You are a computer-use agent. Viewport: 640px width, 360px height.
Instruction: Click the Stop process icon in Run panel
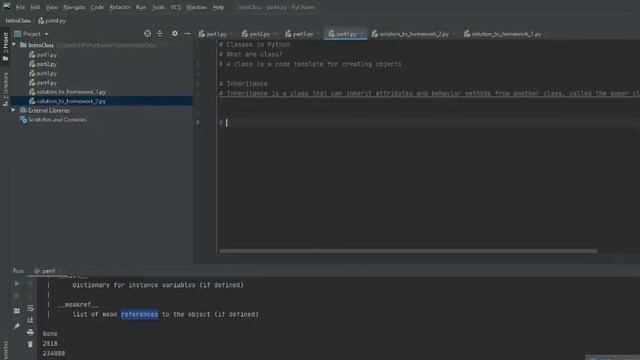[x=17, y=296]
